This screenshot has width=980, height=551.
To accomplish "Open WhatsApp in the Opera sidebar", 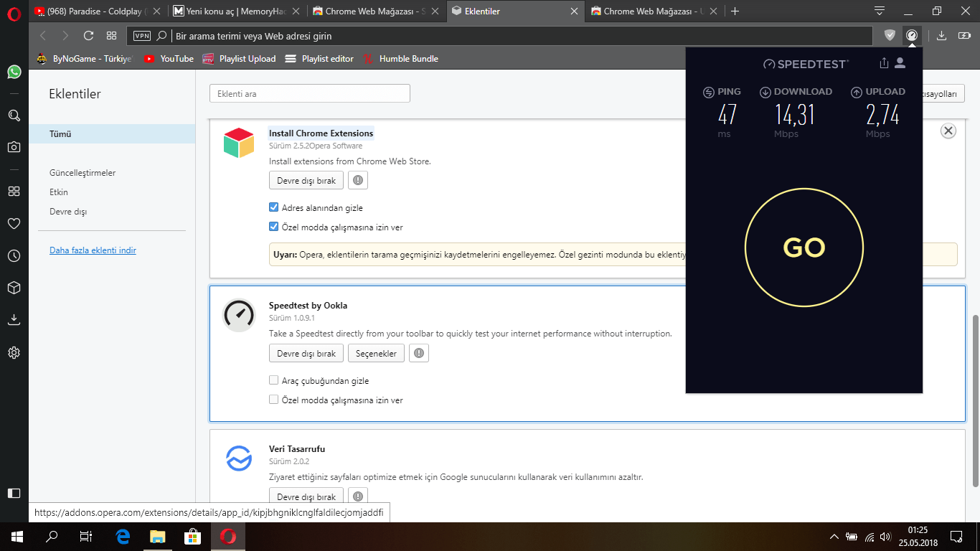I will click(x=14, y=72).
